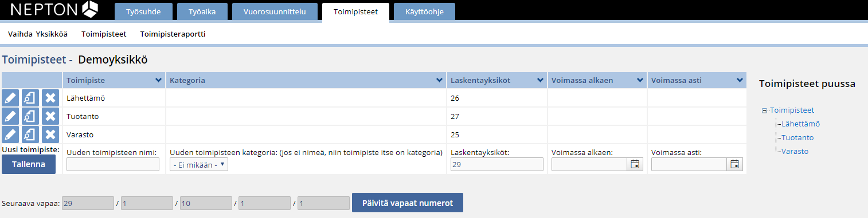
Task: Click the Demoyksikkö unit name heading
Action: [113, 60]
